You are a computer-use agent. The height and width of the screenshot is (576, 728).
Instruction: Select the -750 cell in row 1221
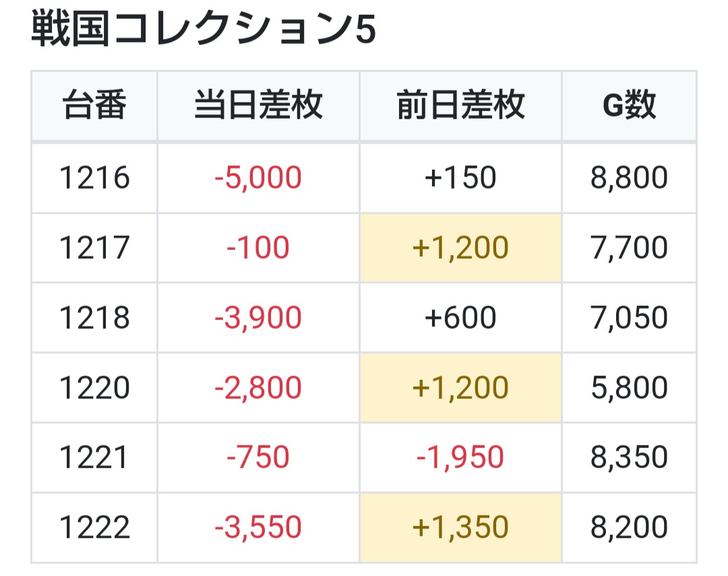[258, 457]
